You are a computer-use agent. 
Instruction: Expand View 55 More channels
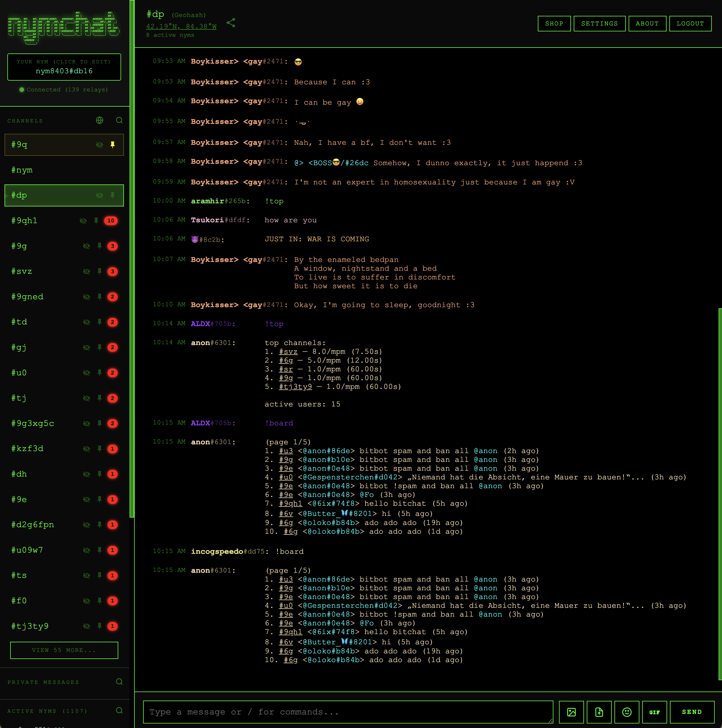(64, 650)
